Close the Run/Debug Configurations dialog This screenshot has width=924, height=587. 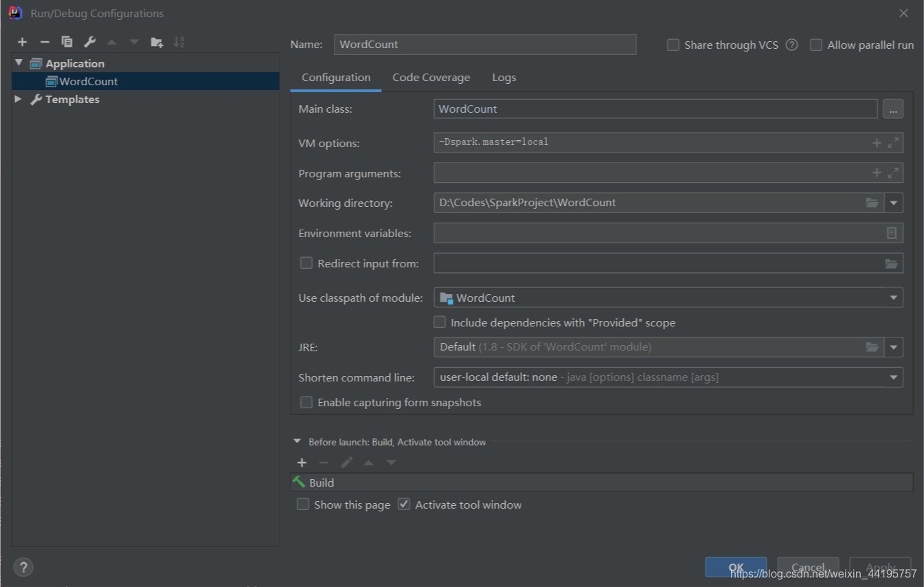[903, 13]
